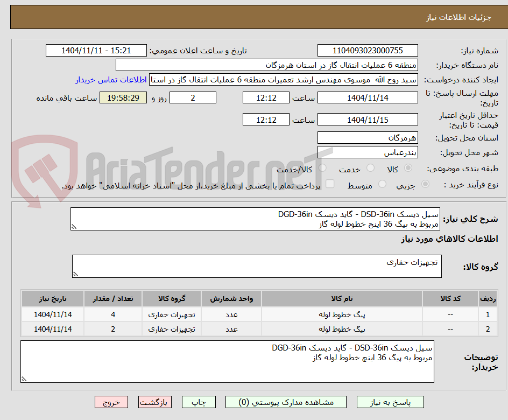
Task: Click the response deadline time 12:12 field
Action: [x=266, y=97]
